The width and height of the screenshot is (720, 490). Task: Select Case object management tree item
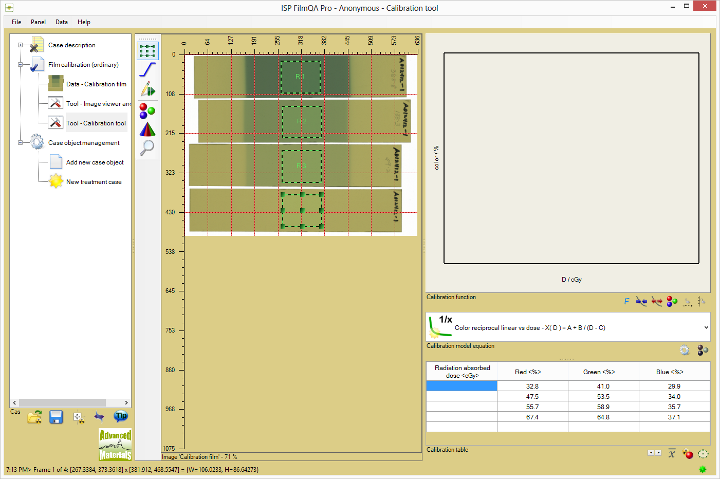point(84,143)
